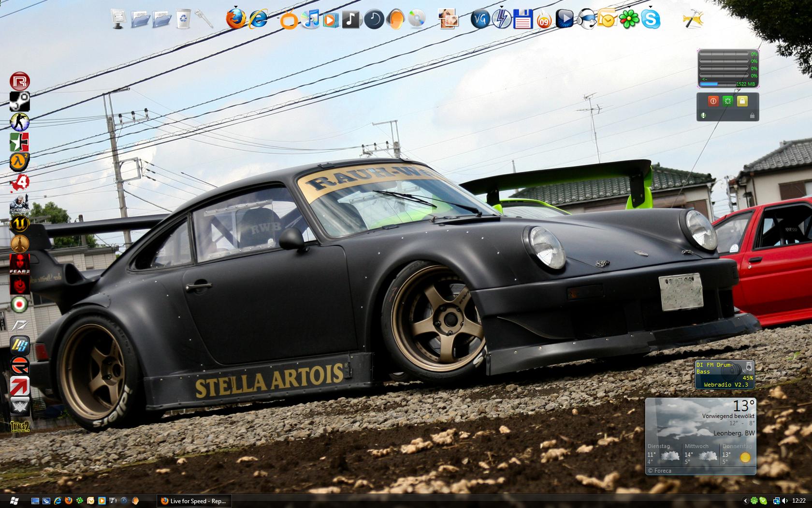The image size is (812, 508).
Task: Open the hammer and tools dock icon
Action: click(693, 19)
